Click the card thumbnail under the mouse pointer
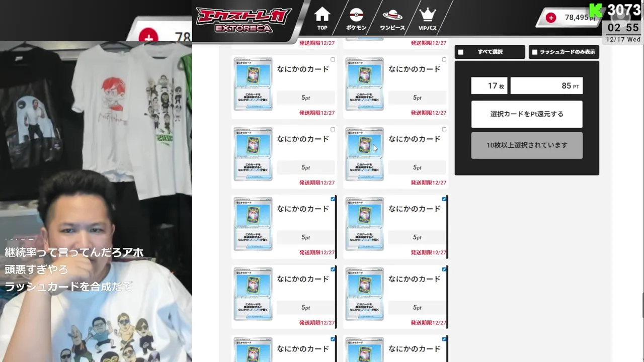The width and height of the screenshot is (644, 362). [x=364, y=154]
